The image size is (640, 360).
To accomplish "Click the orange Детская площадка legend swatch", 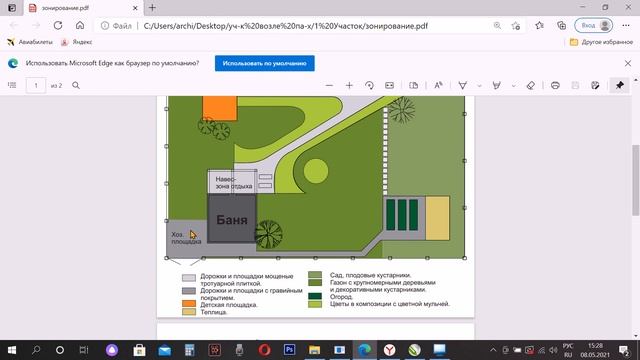I will tap(189, 304).
